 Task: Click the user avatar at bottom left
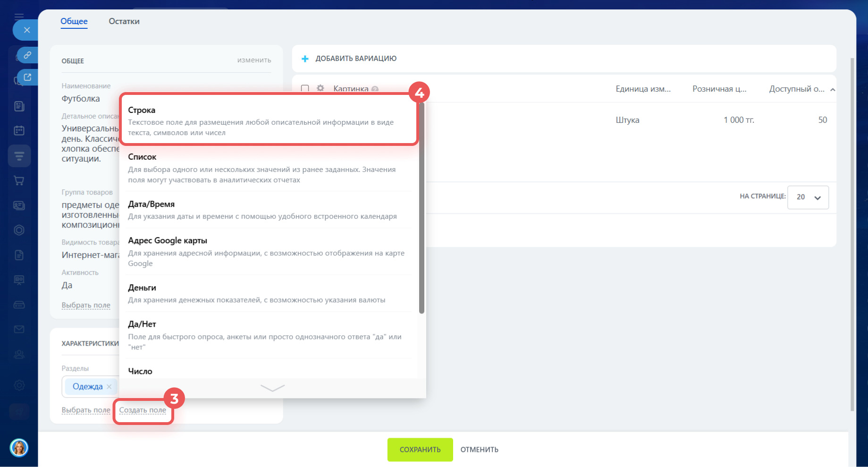[x=19, y=448]
